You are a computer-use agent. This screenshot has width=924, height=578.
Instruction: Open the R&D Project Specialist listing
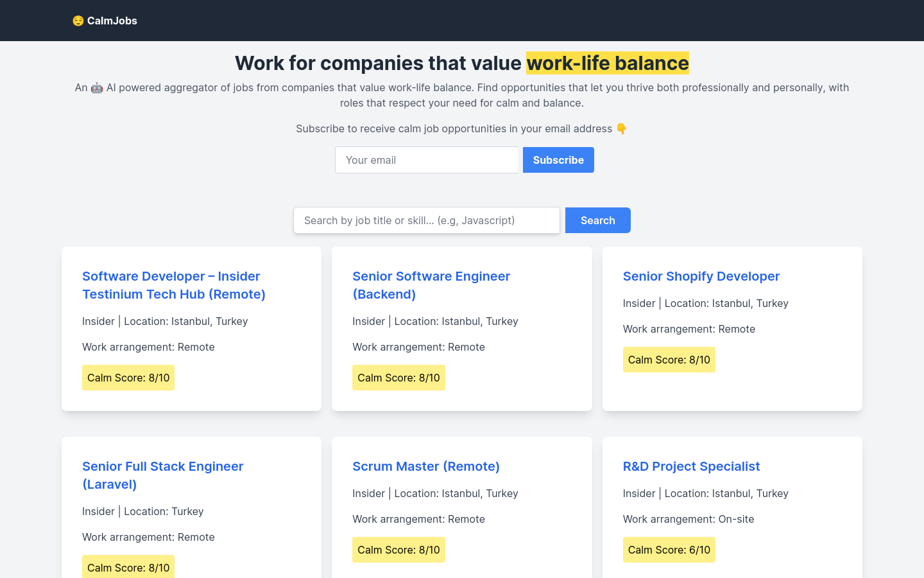click(691, 466)
